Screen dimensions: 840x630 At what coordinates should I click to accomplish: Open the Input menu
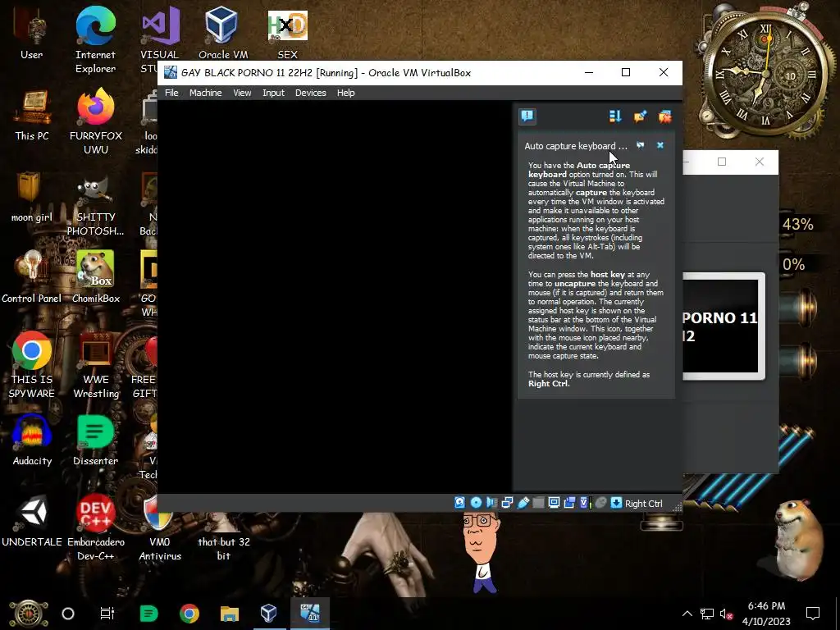point(273,93)
